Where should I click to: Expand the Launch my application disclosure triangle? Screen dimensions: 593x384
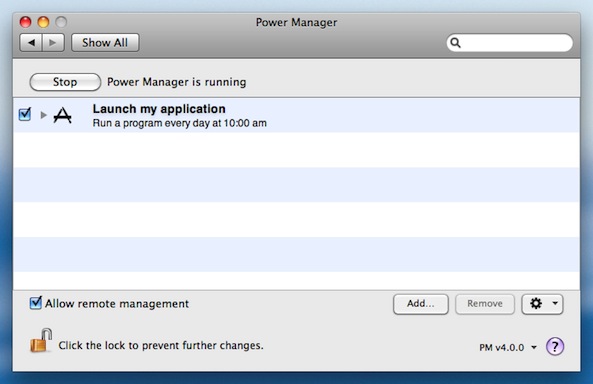[43, 115]
